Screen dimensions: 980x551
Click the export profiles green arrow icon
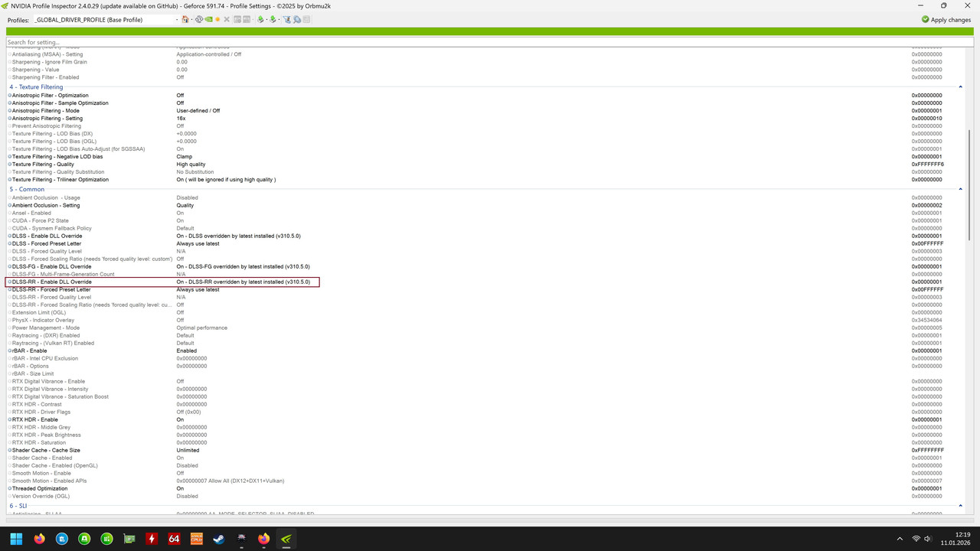click(260, 19)
